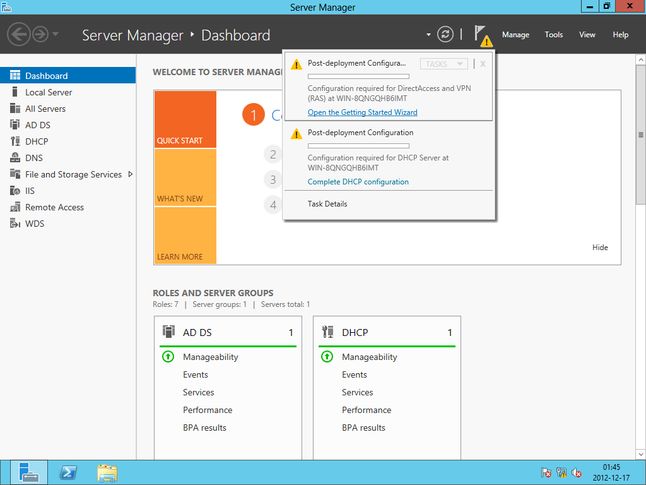This screenshot has height=485, width=646.
Task: Click the WDS sidebar icon
Action: coord(15,223)
